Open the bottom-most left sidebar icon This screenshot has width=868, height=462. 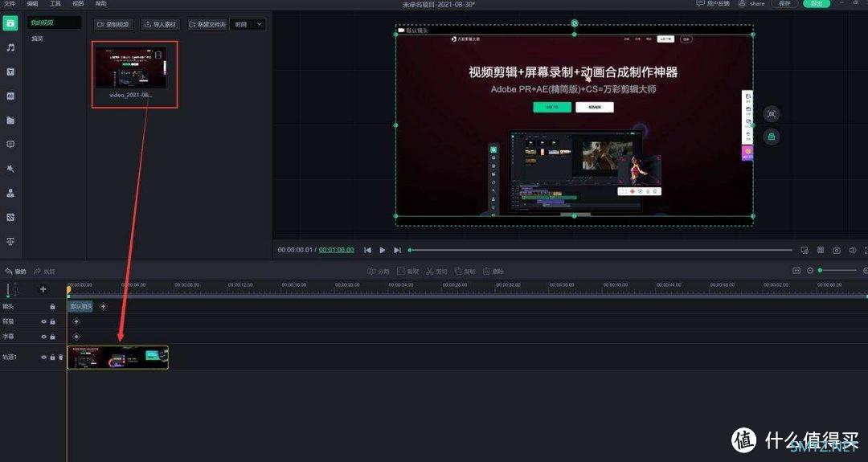point(10,241)
